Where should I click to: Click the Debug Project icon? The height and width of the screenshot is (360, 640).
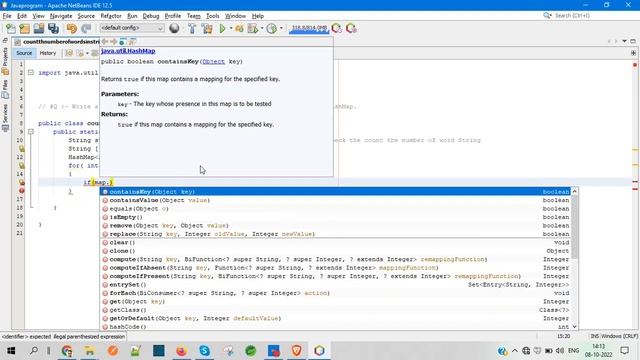coord(239,29)
